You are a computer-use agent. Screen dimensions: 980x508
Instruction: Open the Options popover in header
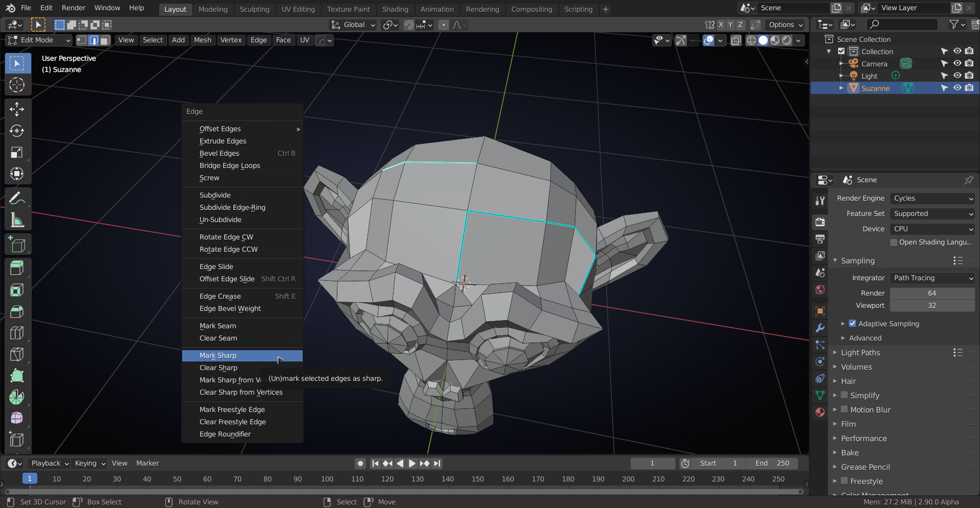coord(785,25)
